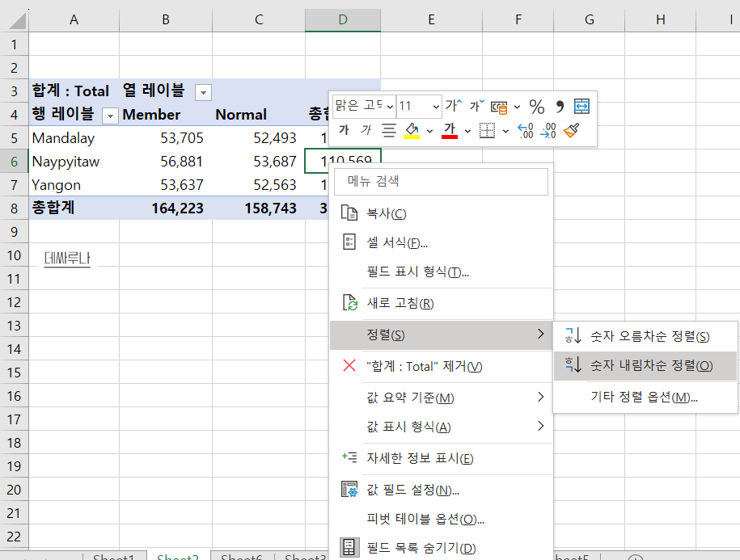Select 필드 표시 형식(T) option
740x560 pixels.
(x=441, y=272)
